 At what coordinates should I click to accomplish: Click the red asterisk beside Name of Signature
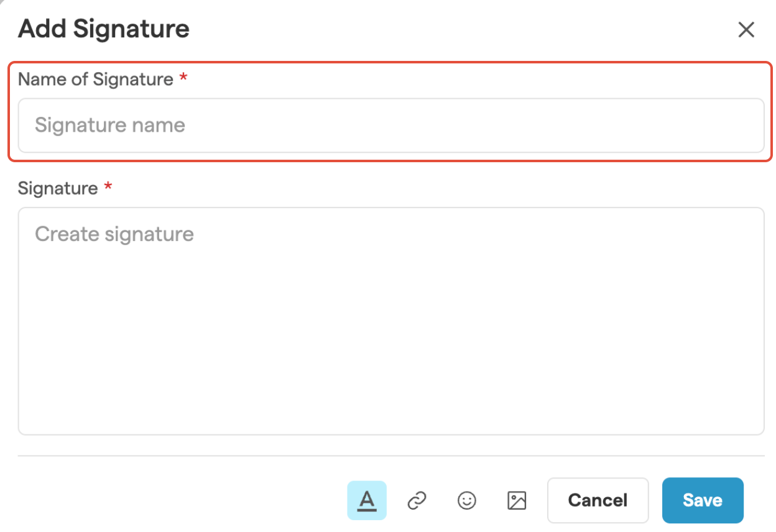(x=183, y=79)
